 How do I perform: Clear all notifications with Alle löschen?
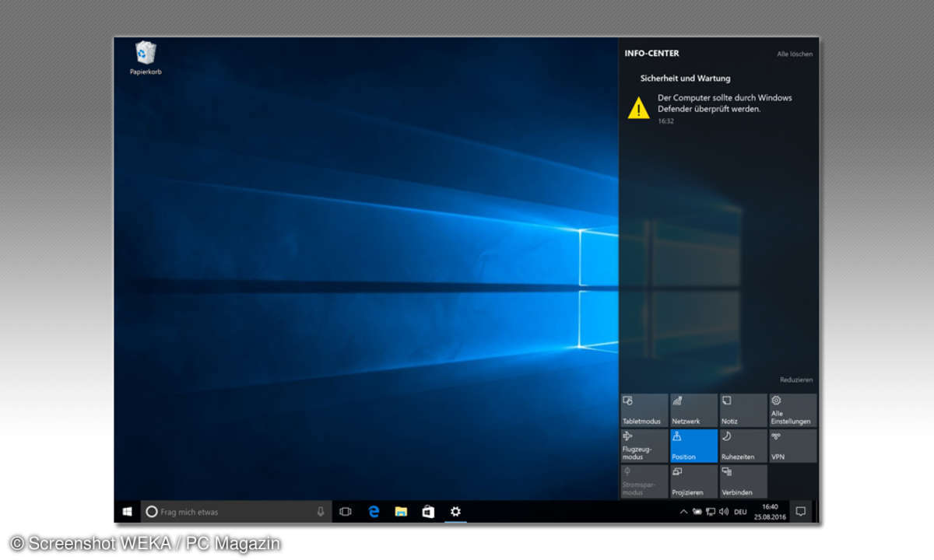[794, 54]
